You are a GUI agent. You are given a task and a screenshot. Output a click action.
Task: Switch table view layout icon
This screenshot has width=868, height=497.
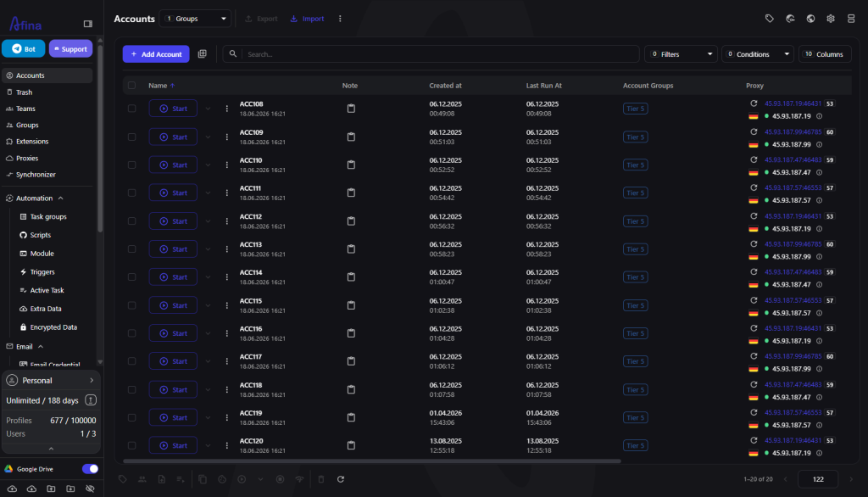202,53
